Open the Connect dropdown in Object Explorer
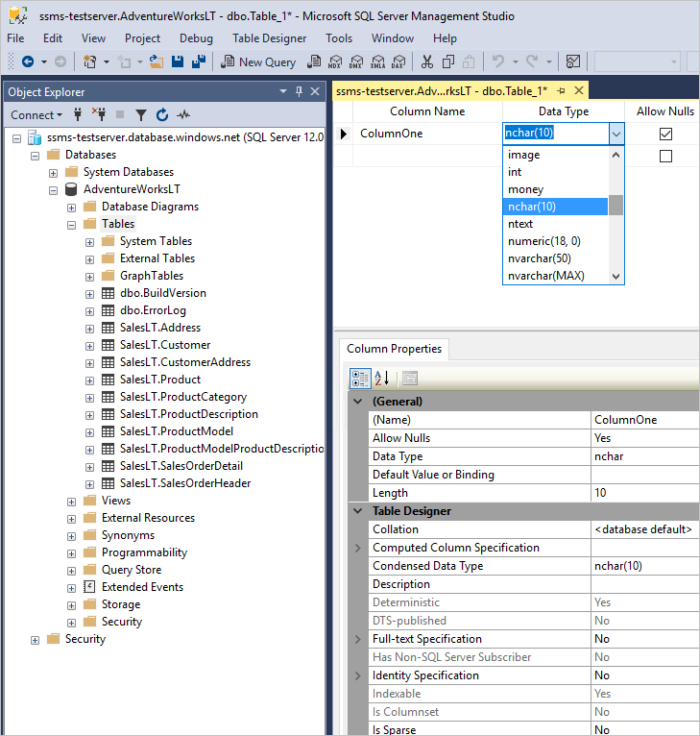 [36, 115]
